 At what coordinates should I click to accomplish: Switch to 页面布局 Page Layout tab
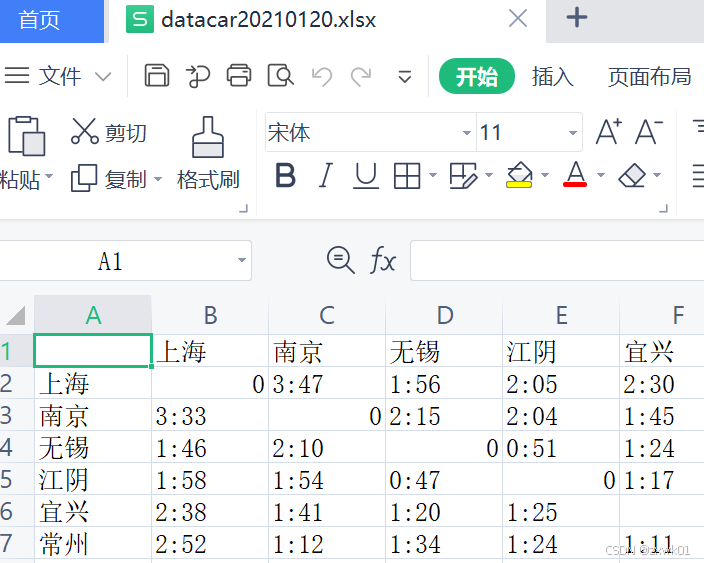pyautogui.click(x=649, y=76)
